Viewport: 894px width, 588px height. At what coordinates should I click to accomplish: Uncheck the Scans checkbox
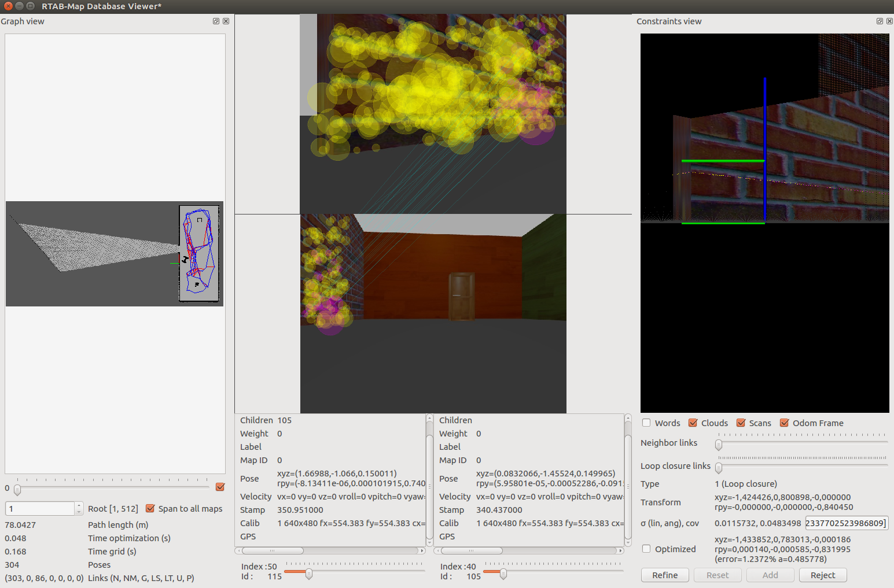click(x=741, y=423)
